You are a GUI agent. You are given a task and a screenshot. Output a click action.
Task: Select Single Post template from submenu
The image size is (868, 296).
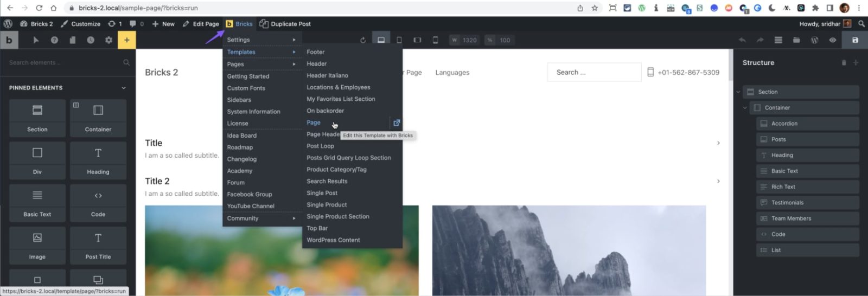322,193
